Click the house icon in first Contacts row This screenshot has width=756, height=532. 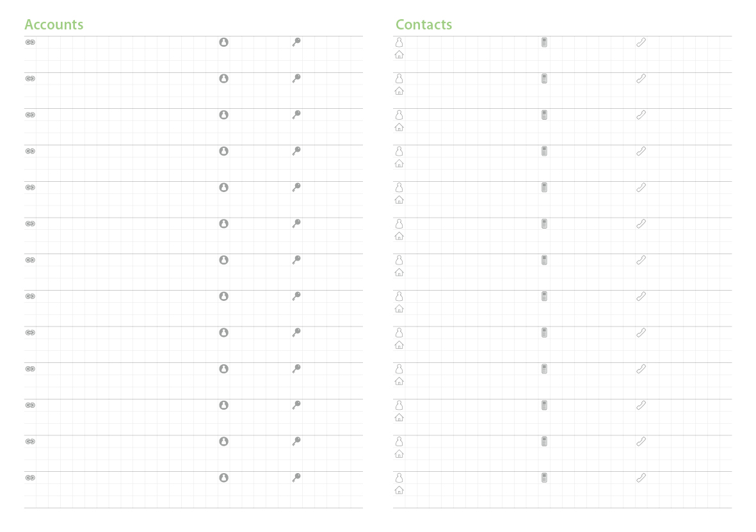(399, 54)
